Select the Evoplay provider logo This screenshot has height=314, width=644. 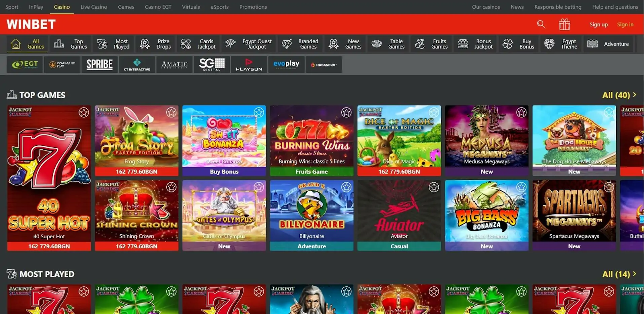[286, 64]
